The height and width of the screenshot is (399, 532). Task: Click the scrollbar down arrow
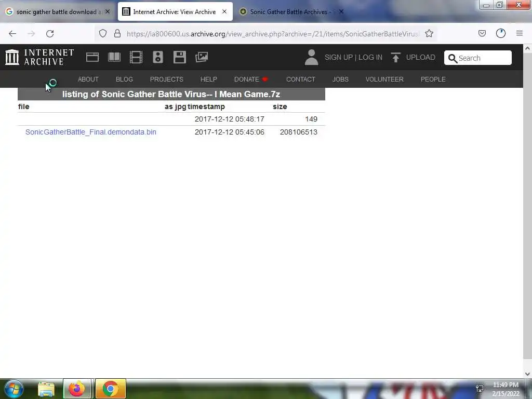click(x=527, y=374)
